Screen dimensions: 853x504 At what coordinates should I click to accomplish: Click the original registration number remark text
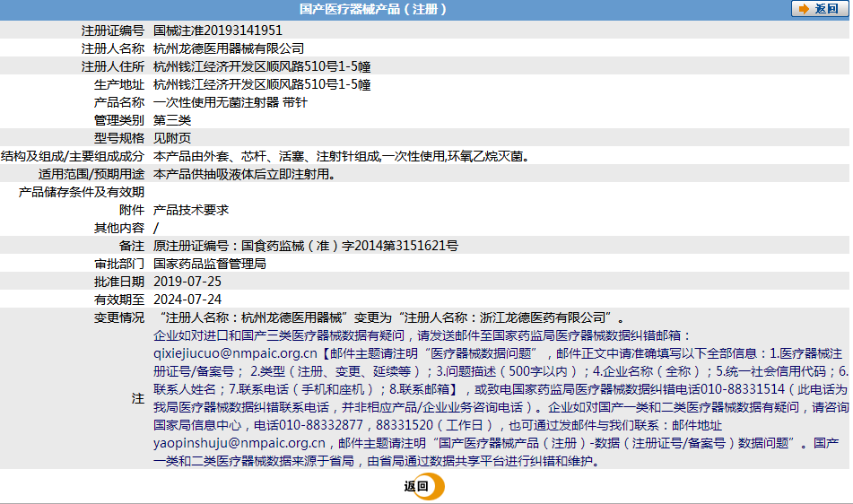coord(306,246)
